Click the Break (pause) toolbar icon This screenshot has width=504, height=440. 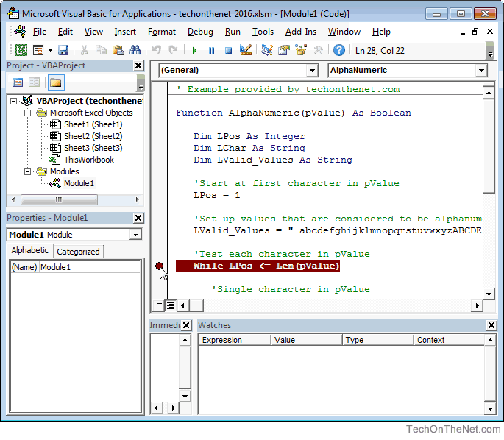coord(211,50)
